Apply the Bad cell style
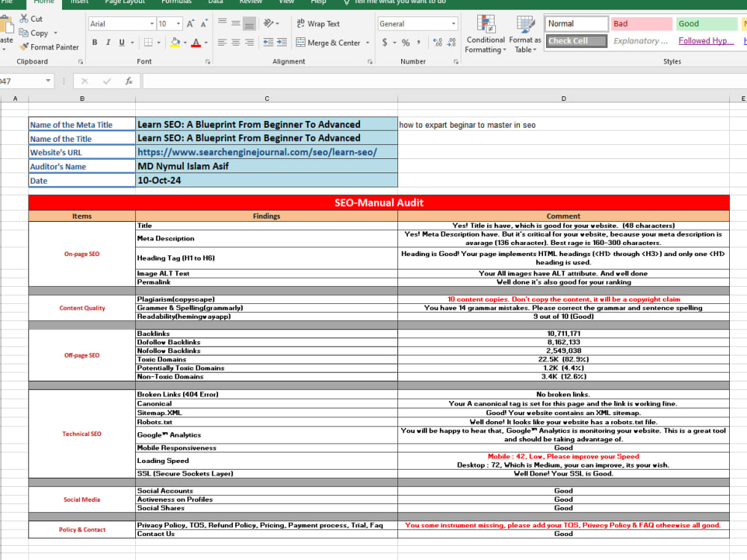Viewport: 747px width, 560px height. pyautogui.click(x=641, y=24)
